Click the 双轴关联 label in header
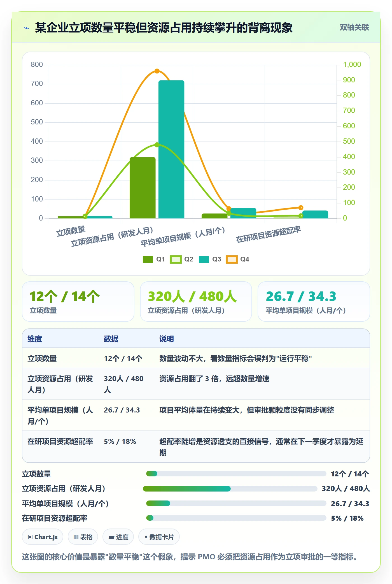This screenshot has width=392, height=584. (354, 27)
